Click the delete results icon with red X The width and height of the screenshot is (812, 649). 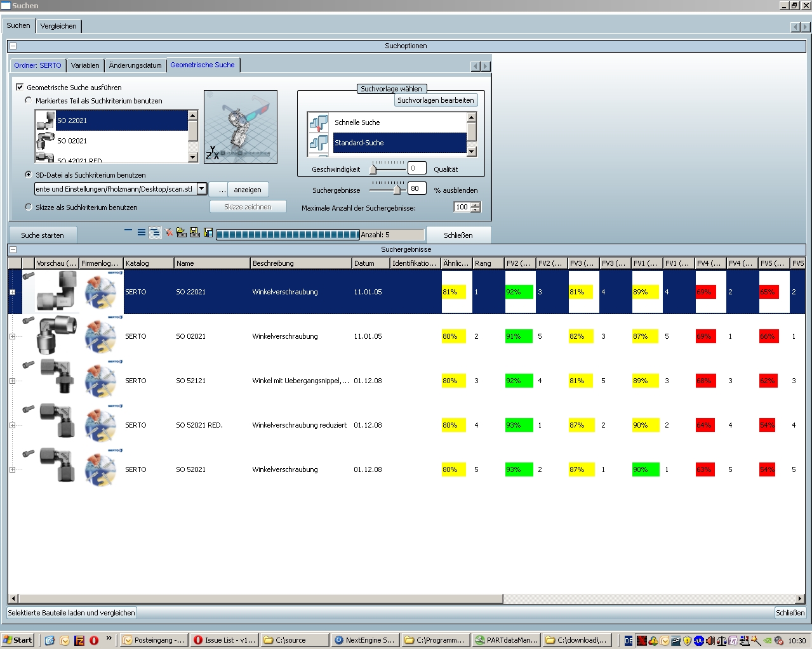click(x=169, y=233)
